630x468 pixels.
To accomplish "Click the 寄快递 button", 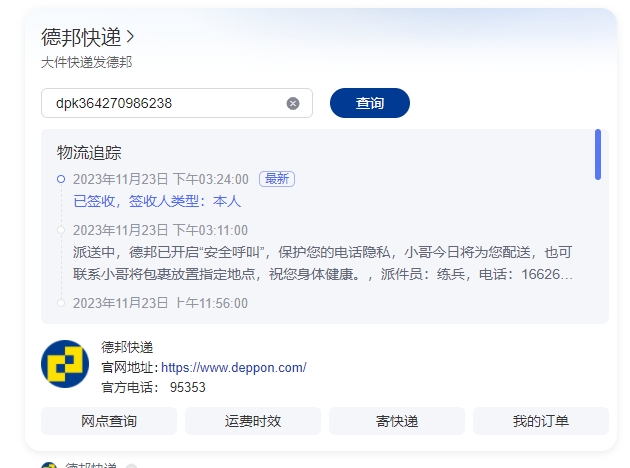I will pyautogui.click(x=397, y=421).
